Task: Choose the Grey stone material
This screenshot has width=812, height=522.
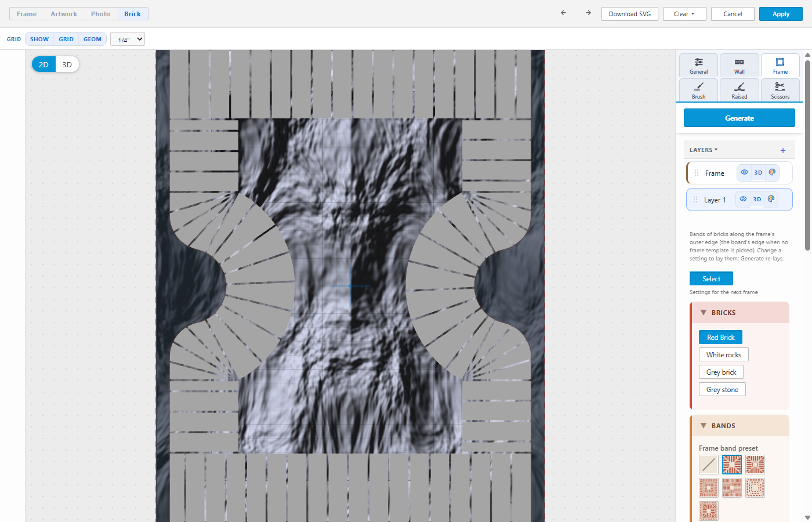Action: (722, 389)
